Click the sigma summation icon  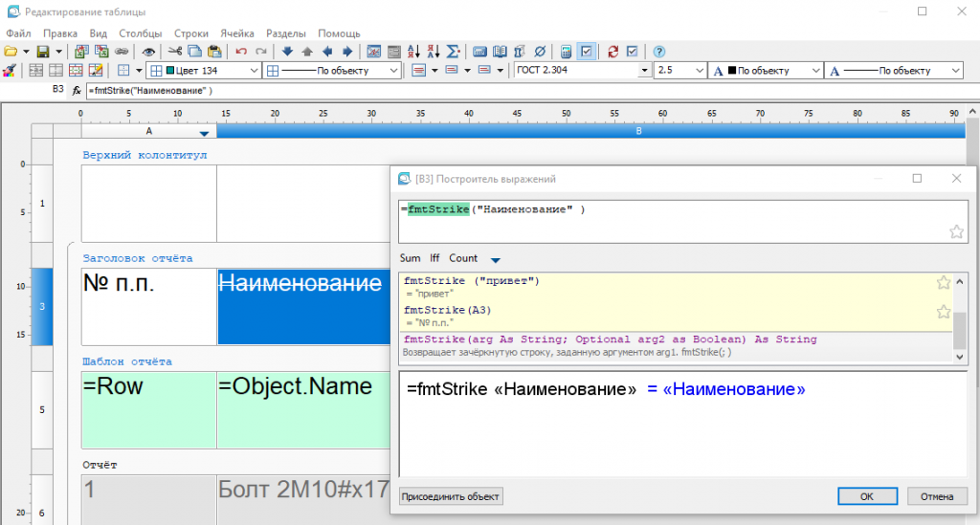[x=454, y=52]
